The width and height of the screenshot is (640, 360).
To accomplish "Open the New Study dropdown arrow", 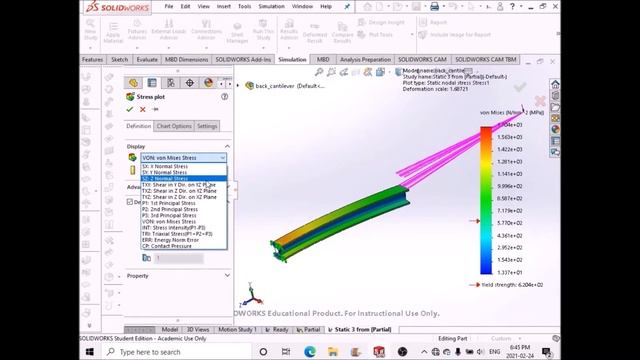I will [90, 47].
